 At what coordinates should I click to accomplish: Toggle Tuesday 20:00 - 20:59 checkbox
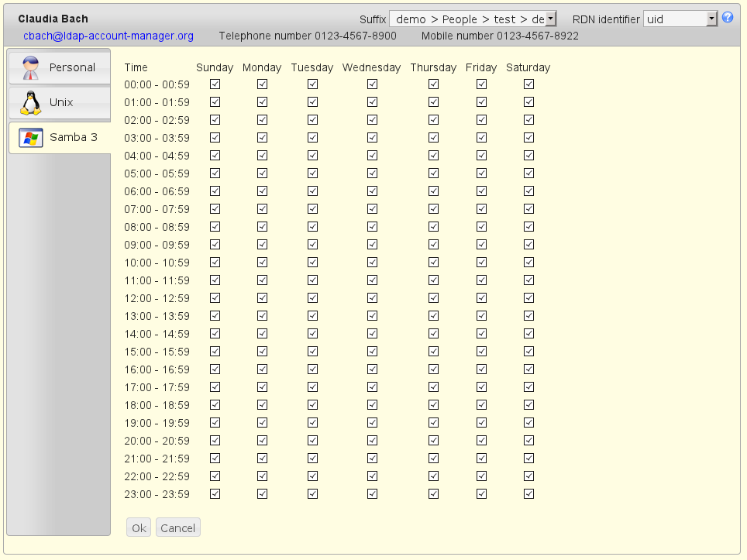point(312,441)
